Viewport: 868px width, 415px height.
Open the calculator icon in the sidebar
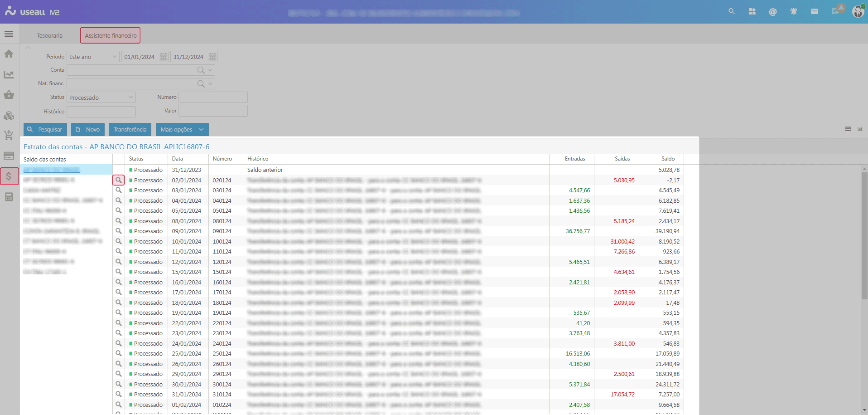click(x=9, y=197)
